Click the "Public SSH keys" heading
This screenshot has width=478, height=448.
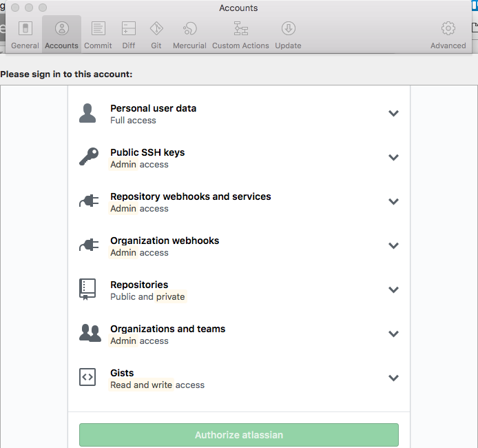(147, 152)
